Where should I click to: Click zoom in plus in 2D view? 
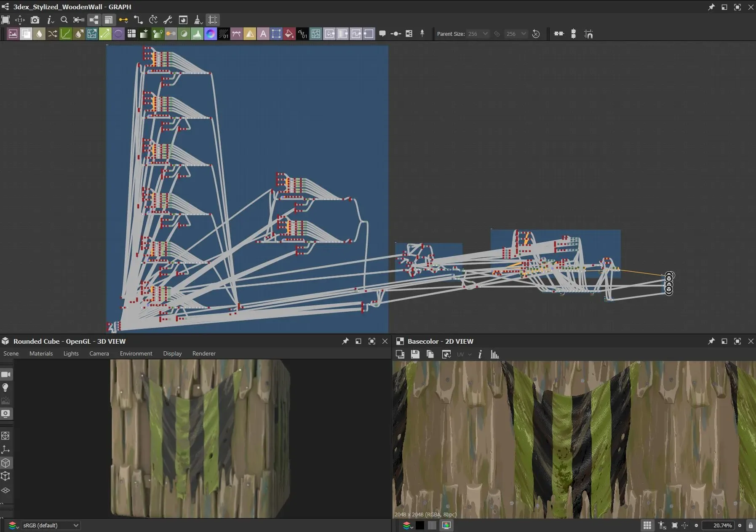(x=740, y=525)
